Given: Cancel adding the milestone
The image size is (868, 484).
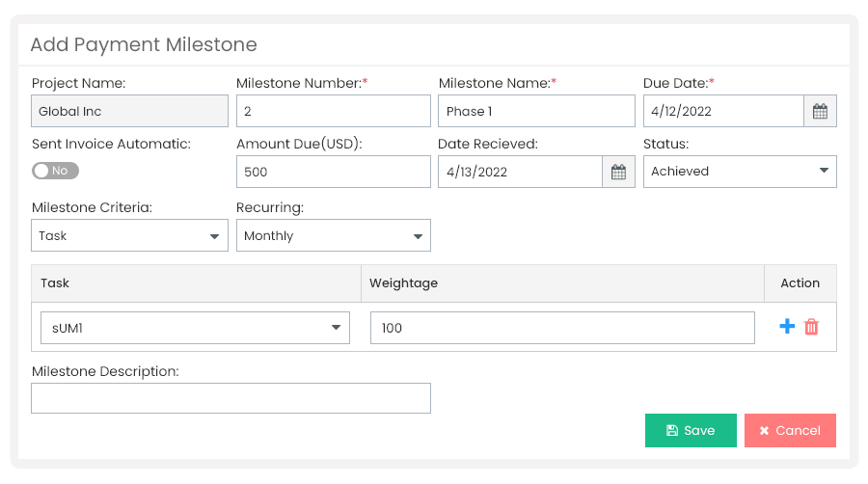Looking at the screenshot, I should pyautogui.click(x=790, y=430).
